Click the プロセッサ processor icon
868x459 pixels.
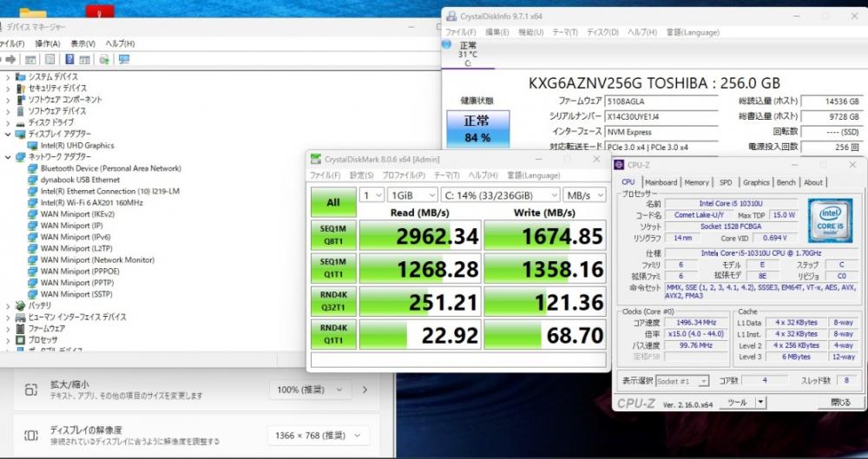[21, 340]
